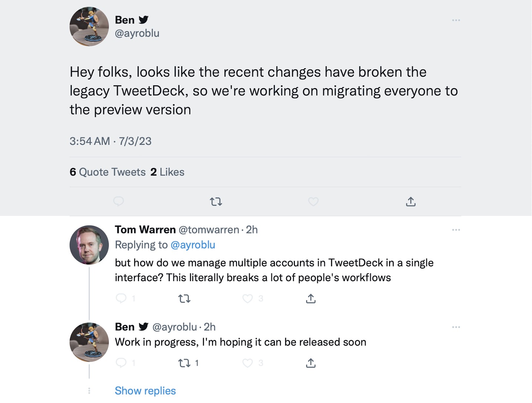This screenshot has width=532, height=403.
Task: Share Ben's 'Work in progress' reply
Action: click(x=311, y=363)
